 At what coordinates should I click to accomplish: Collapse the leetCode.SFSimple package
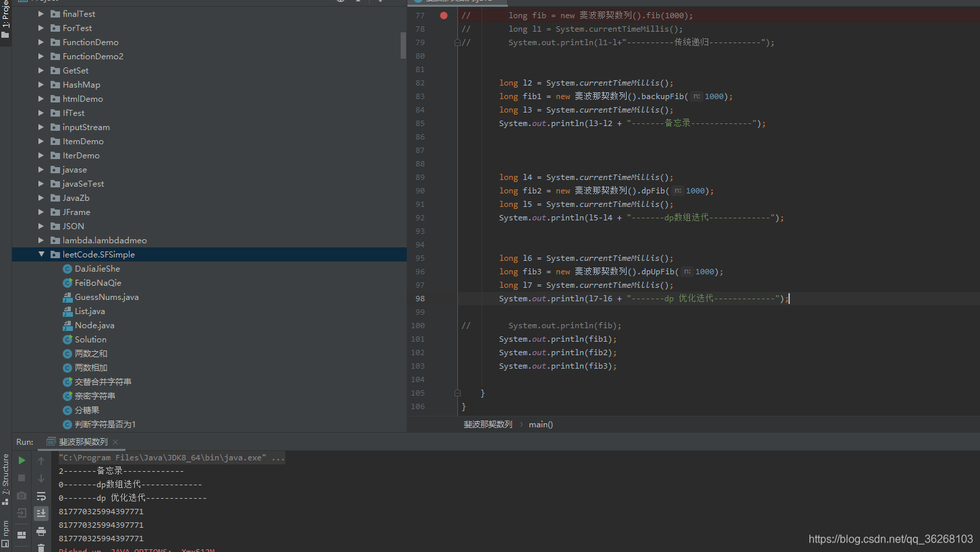coord(41,255)
